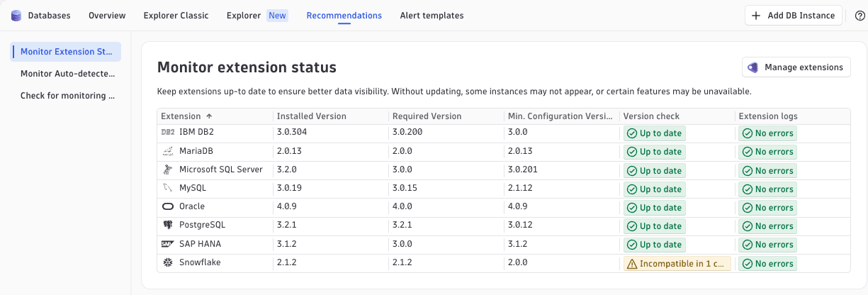Click the Snowflake extension icon
Screen dimensions: 868x295
pyautogui.click(x=168, y=262)
